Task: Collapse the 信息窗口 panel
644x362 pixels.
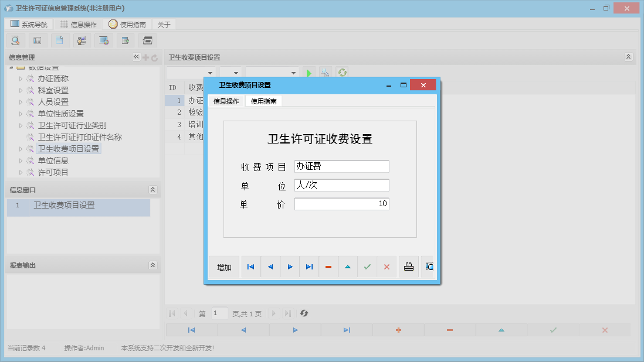Action: tap(152, 190)
